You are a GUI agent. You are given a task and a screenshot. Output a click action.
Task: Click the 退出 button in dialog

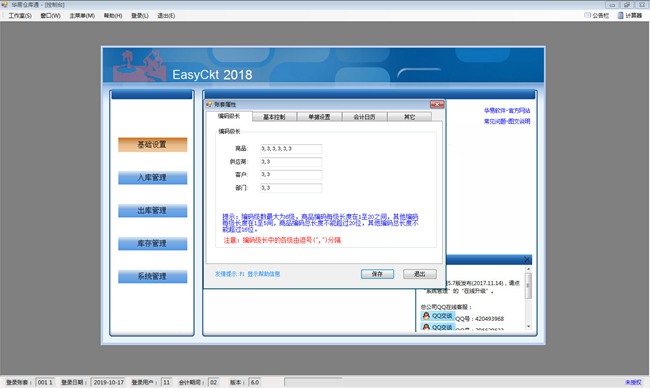[420, 274]
